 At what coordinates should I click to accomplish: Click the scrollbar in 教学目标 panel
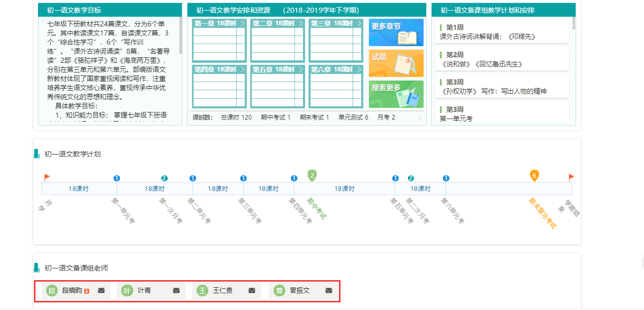[x=181, y=35]
